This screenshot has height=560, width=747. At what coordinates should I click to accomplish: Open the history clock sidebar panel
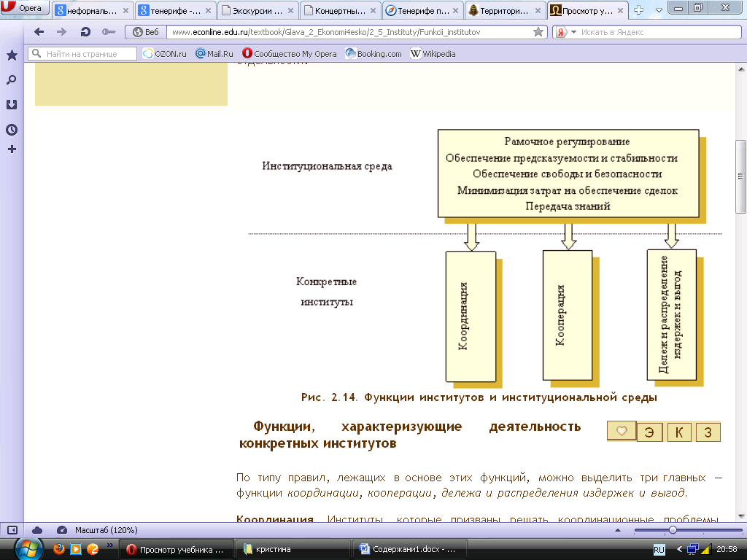coord(12,130)
